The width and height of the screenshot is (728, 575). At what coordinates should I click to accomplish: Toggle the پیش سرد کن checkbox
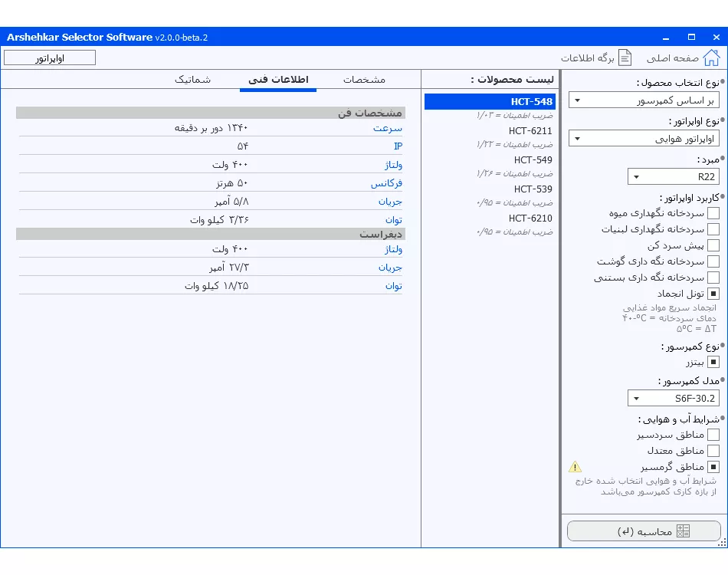(x=713, y=245)
